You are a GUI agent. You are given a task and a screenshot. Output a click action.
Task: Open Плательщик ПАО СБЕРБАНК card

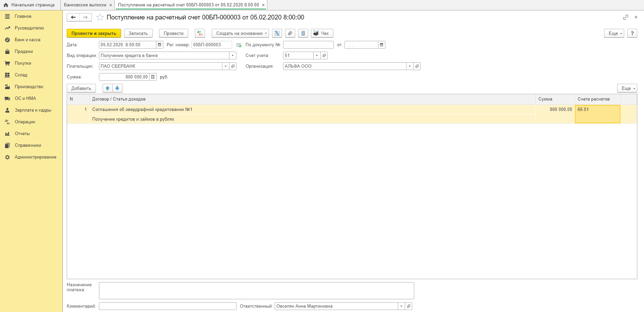(x=233, y=66)
